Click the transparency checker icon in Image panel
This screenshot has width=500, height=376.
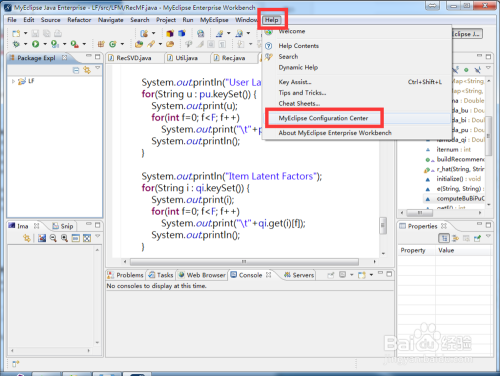(x=87, y=238)
